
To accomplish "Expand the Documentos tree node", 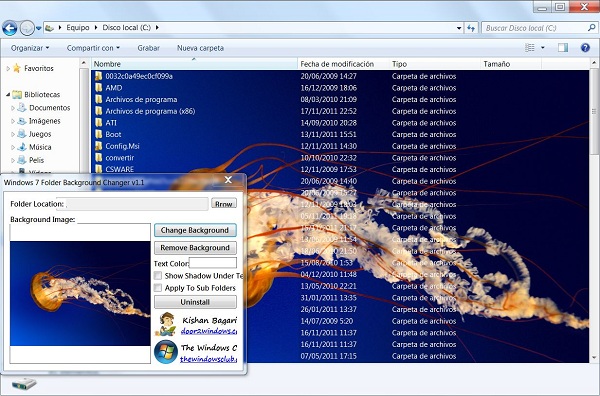I will (x=13, y=108).
